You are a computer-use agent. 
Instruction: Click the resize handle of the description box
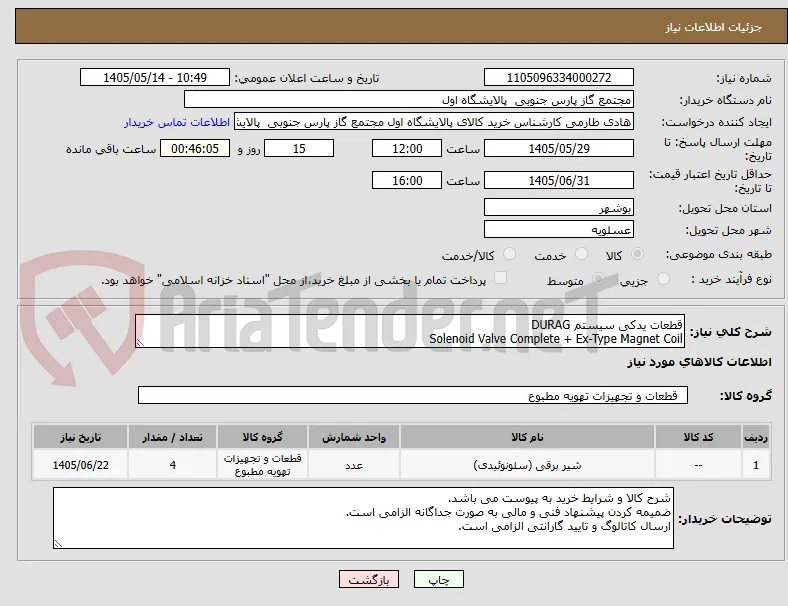(140, 343)
